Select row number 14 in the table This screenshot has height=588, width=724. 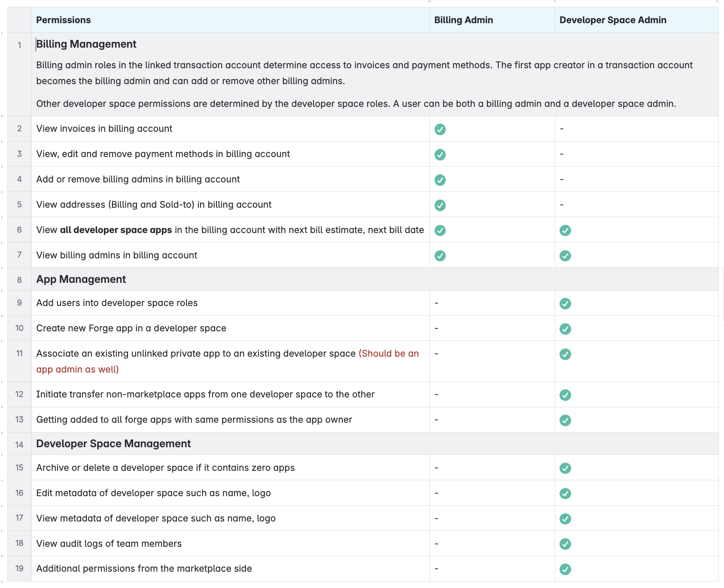click(19, 445)
